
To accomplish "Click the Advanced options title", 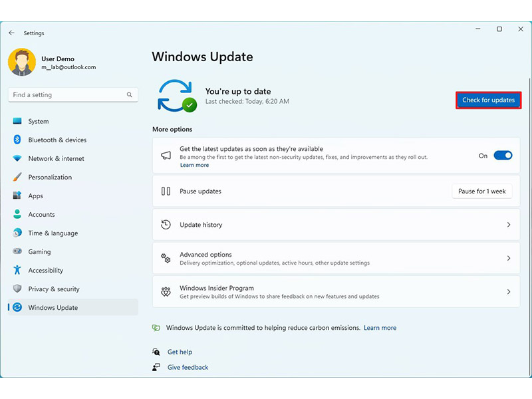I will (205, 255).
